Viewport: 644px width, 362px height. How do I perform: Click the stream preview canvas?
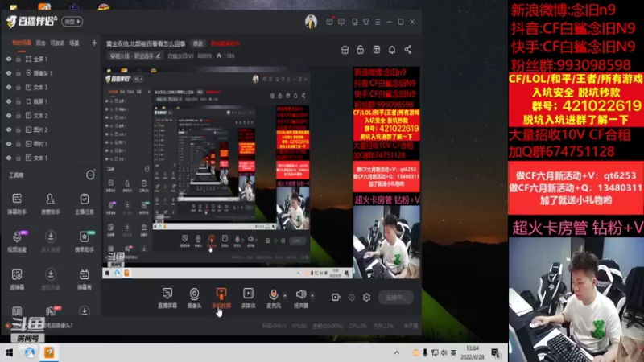point(261,172)
